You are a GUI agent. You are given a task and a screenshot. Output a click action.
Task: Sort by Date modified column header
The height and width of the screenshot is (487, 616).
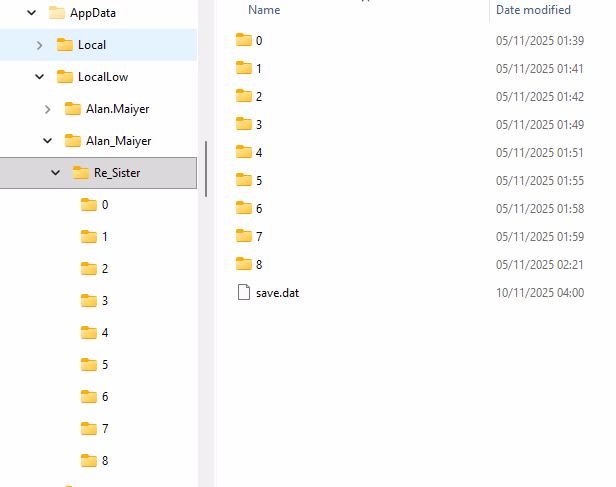pos(533,10)
